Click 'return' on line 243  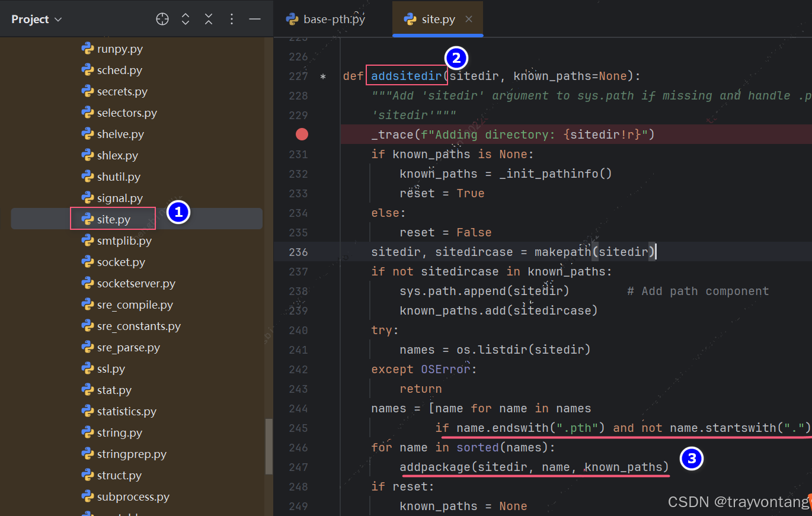[x=421, y=389]
